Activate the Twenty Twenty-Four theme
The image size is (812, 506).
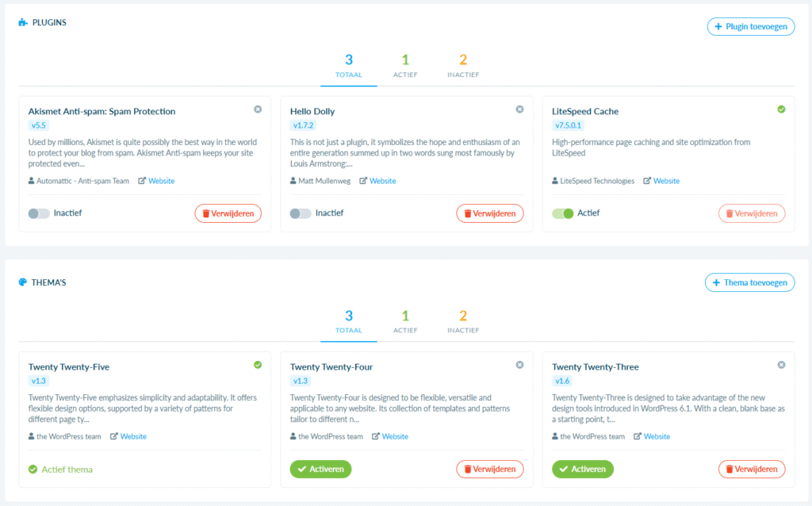(320, 469)
